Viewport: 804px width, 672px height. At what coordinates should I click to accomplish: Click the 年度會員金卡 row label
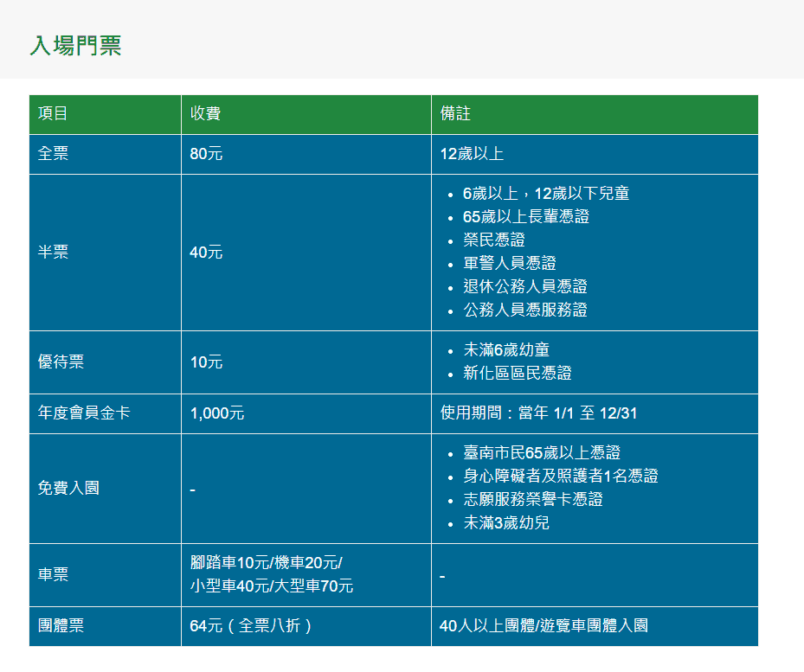point(84,413)
